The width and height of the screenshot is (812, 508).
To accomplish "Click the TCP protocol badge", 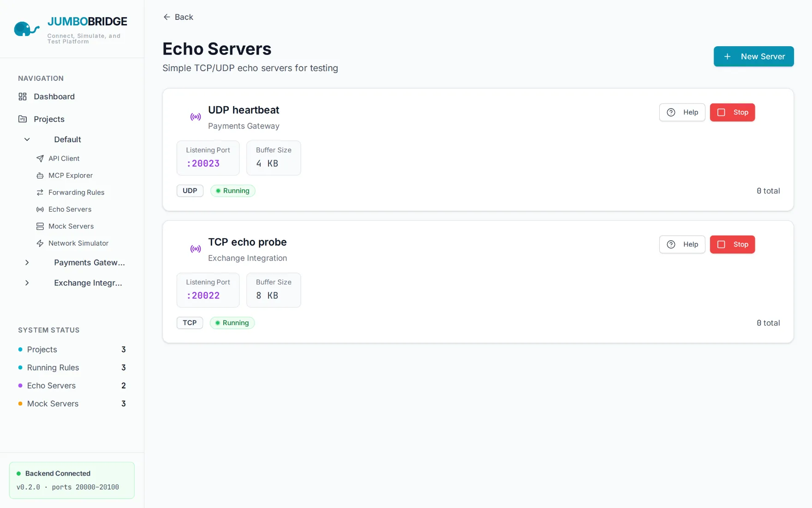I will tap(190, 323).
